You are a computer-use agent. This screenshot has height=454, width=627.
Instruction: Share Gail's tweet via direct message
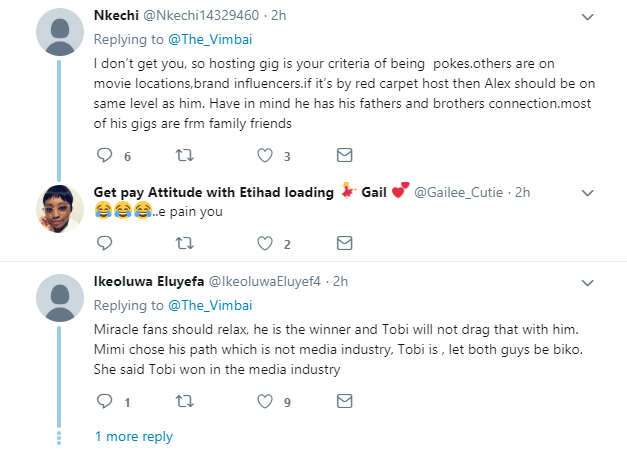pos(344,243)
